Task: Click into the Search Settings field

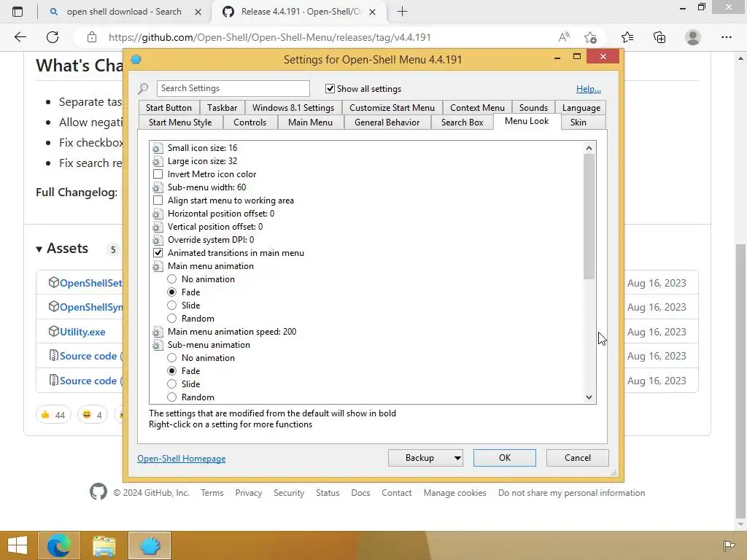Action: [x=233, y=88]
